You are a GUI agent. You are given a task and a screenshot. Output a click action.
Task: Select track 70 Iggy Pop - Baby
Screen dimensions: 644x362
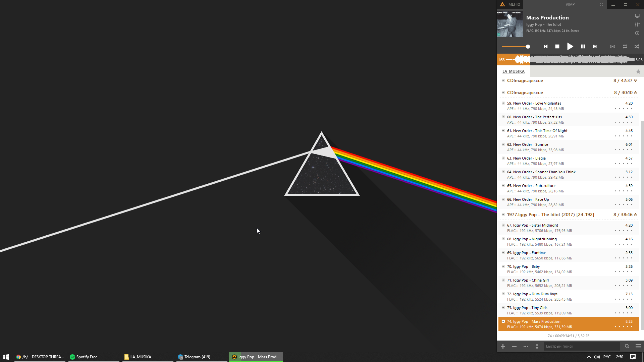569,269
